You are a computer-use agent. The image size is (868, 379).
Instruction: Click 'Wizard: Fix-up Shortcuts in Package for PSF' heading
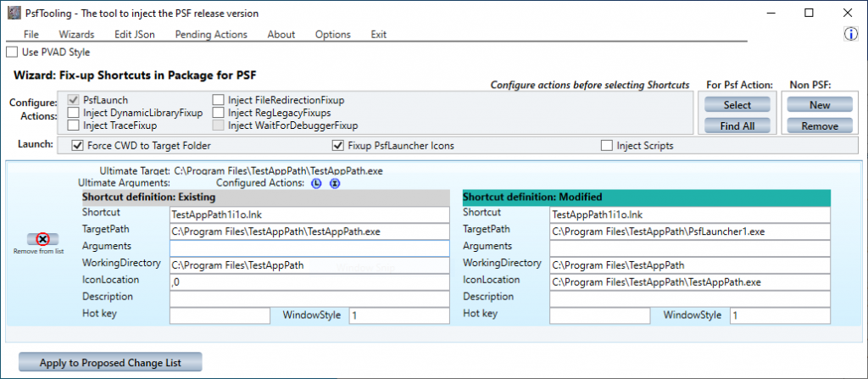[x=135, y=75]
